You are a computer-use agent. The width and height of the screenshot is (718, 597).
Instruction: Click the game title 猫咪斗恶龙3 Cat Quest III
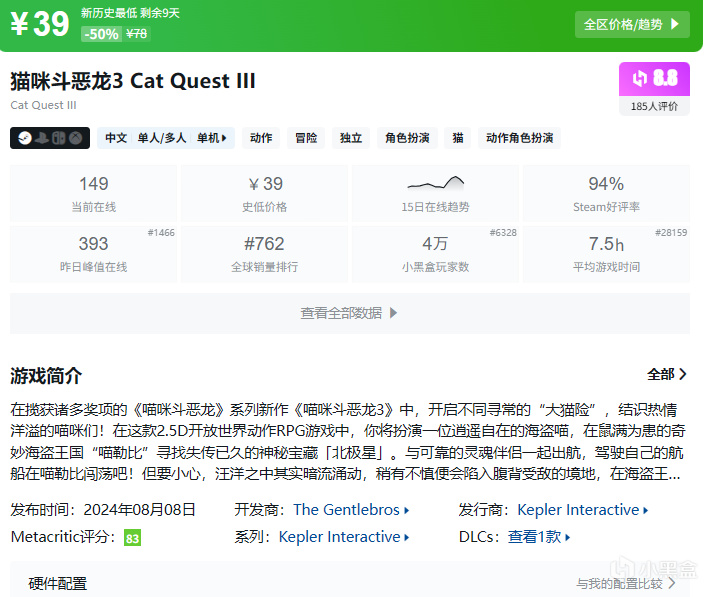click(133, 81)
